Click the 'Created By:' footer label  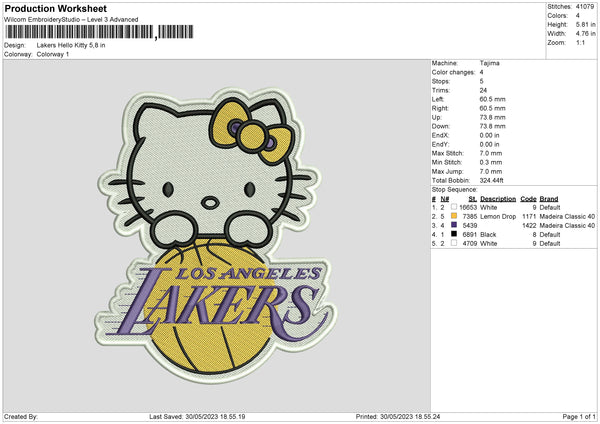21,416
